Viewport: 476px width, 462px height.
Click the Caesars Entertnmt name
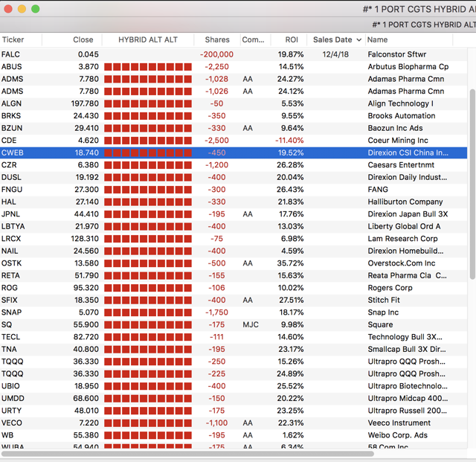[401, 165]
